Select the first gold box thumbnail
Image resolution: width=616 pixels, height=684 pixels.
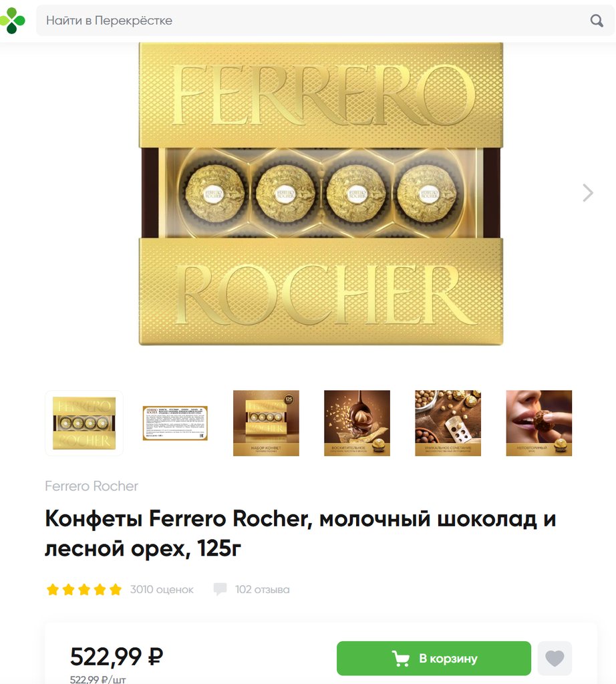tap(84, 423)
